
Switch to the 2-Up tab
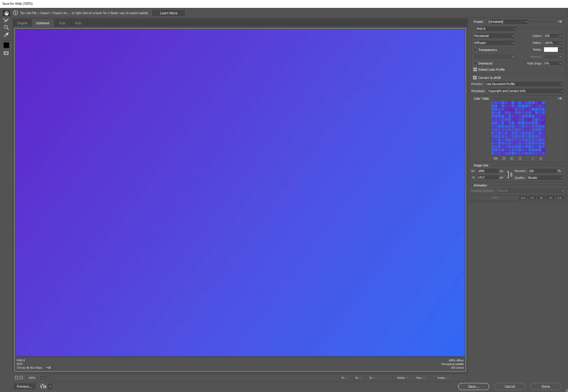point(62,23)
